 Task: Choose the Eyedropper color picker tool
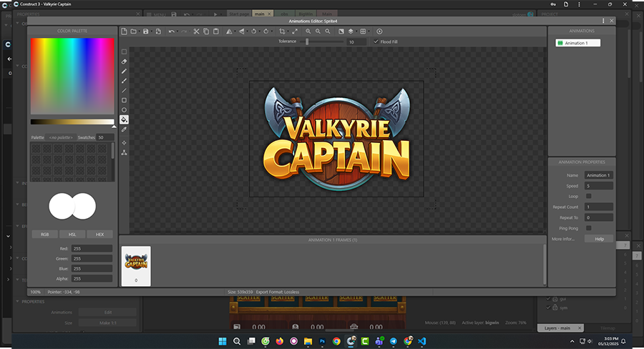tap(125, 129)
